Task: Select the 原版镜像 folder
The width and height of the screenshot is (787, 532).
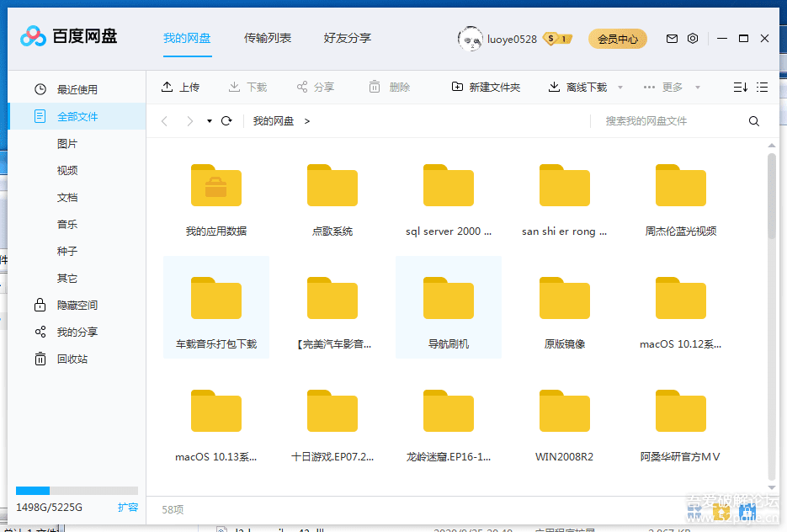Action: point(565,307)
